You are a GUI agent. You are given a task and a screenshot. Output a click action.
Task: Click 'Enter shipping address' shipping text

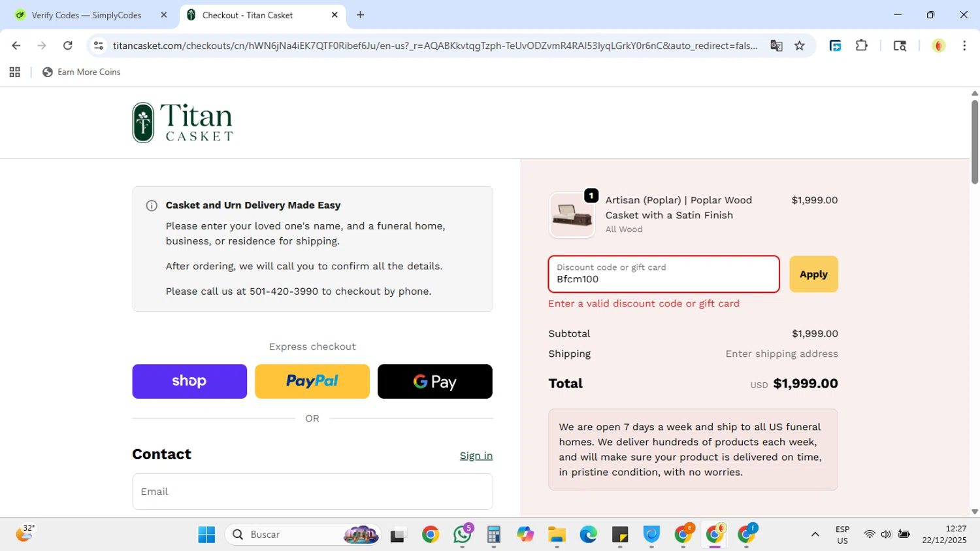781,354
